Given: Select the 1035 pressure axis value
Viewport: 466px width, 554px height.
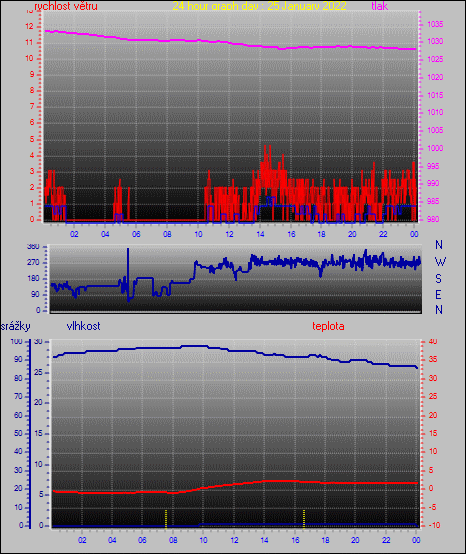Looking at the screenshot, I should pyautogui.click(x=435, y=24).
